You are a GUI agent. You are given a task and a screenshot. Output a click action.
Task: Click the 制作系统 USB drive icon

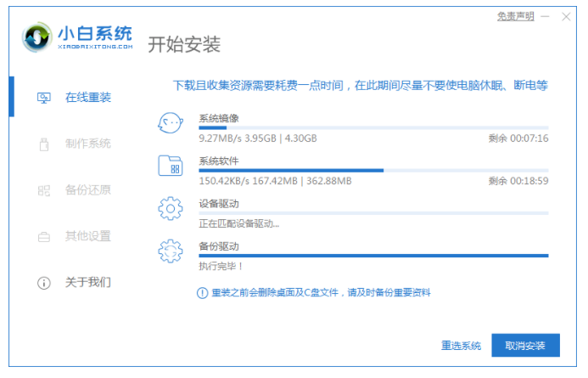(44, 144)
